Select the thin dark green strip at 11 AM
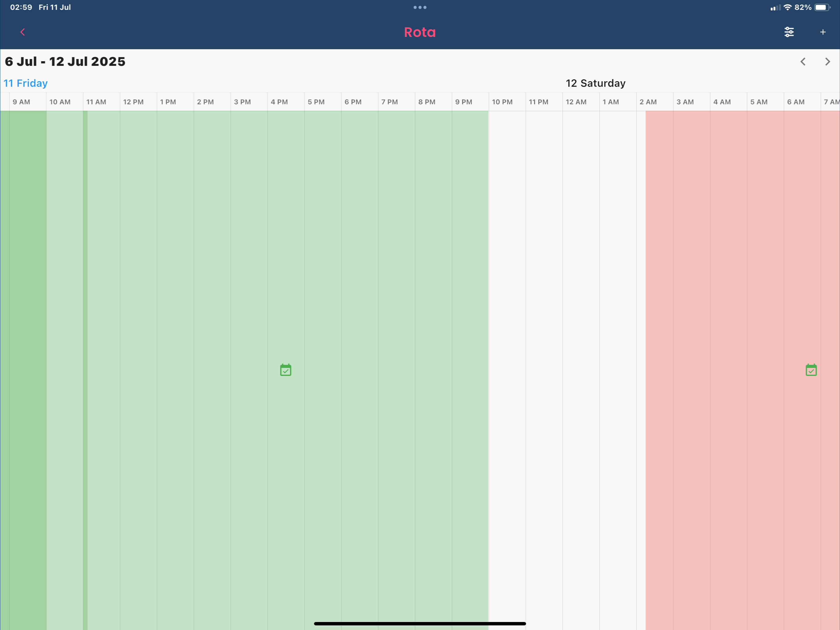Viewport: 840px width, 630px height. 85,370
